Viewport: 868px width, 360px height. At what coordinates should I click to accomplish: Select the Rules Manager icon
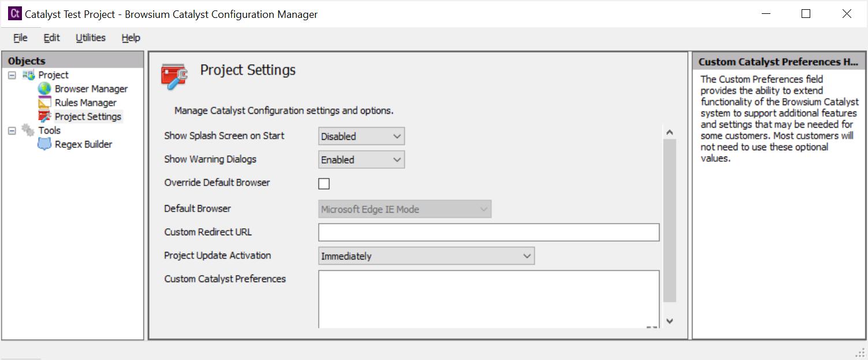(45, 102)
